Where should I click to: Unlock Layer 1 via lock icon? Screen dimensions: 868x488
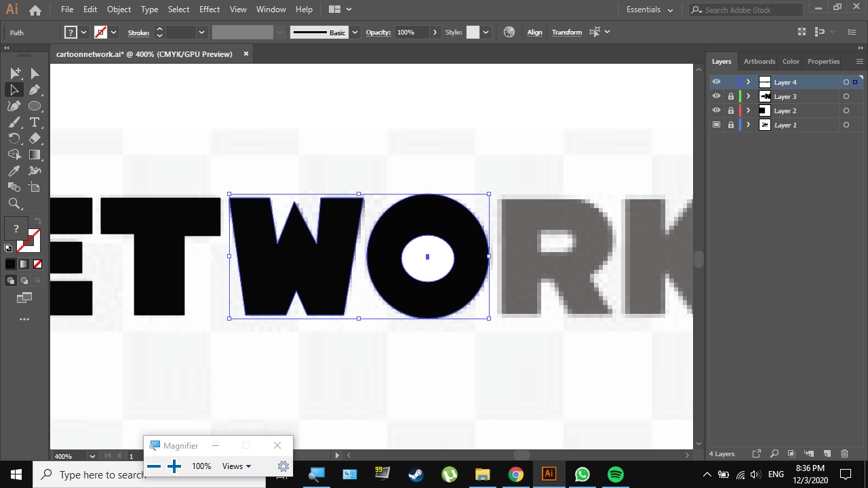click(x=730, y=125)
